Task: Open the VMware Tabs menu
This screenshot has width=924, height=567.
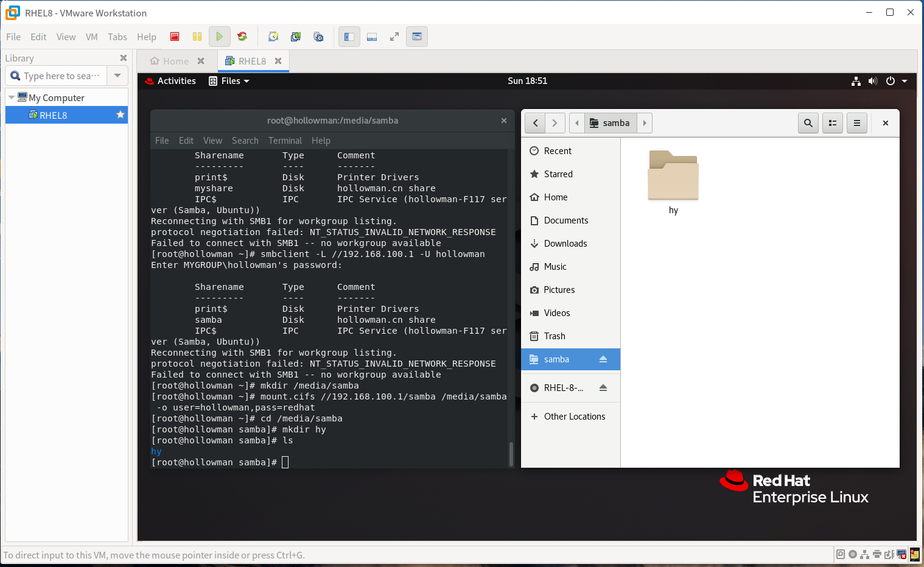Action: (x=117, y=37)
